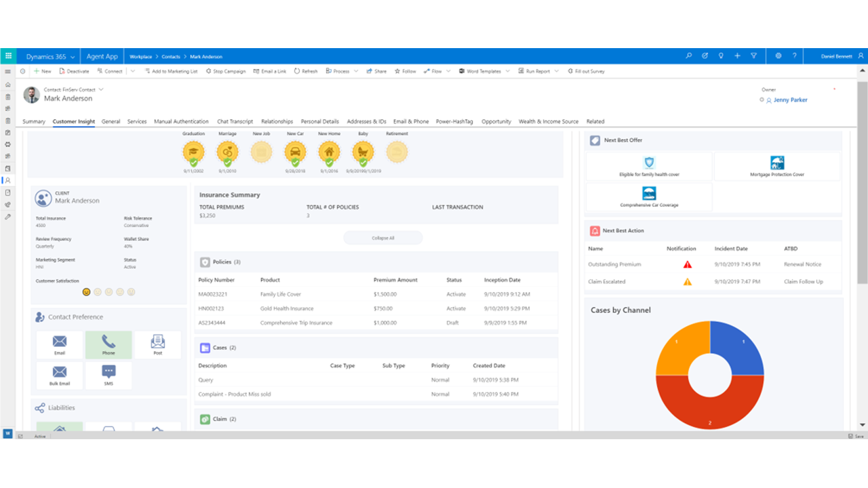Click the Collapse All button
The width and height of the screenshot is (868, 488).
(x=383, y=238)
